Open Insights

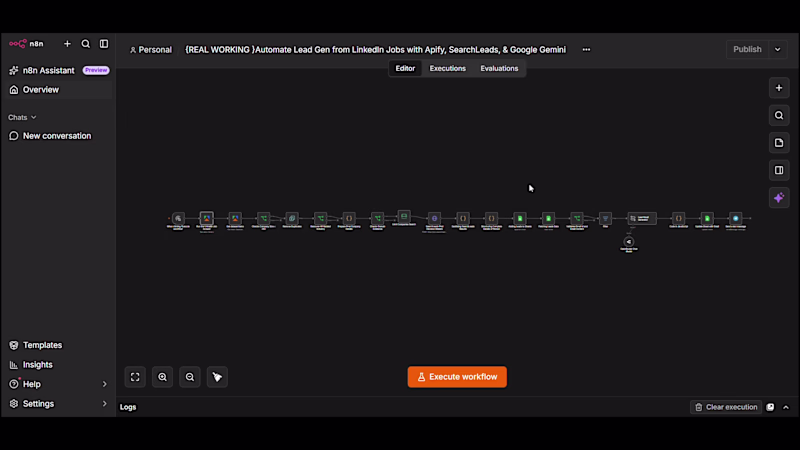[37, 365]
